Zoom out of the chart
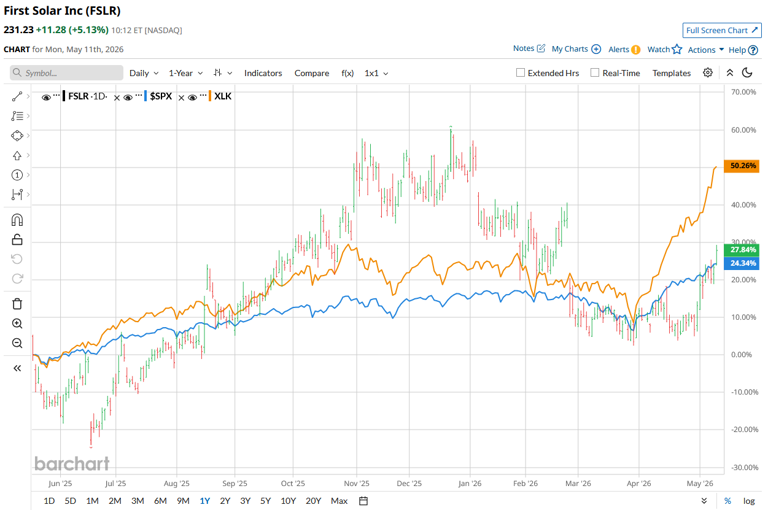768x510 pixels. click(17, 343)
